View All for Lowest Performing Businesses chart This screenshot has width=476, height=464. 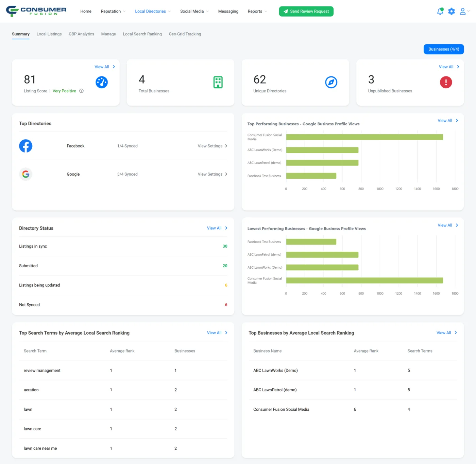448,225
